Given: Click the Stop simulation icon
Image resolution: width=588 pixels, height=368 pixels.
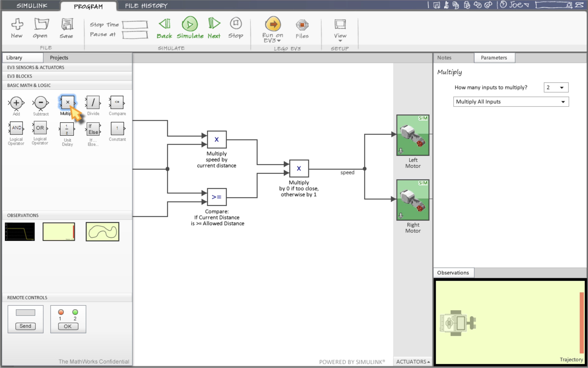Looking at the screenshot, I should (235, 24).
